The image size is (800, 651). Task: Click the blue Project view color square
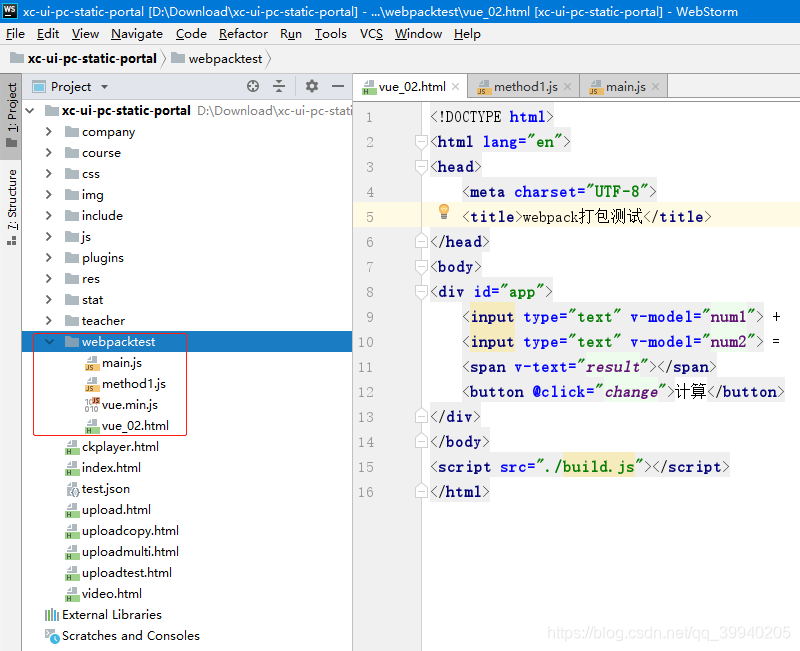click(x=40, y=86)
